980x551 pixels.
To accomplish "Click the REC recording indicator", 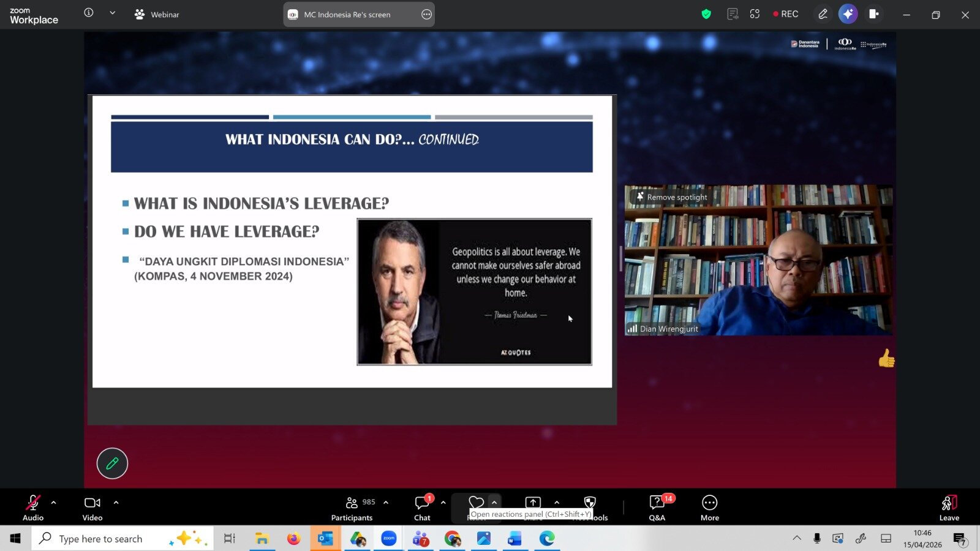I will tap(786, 14).
